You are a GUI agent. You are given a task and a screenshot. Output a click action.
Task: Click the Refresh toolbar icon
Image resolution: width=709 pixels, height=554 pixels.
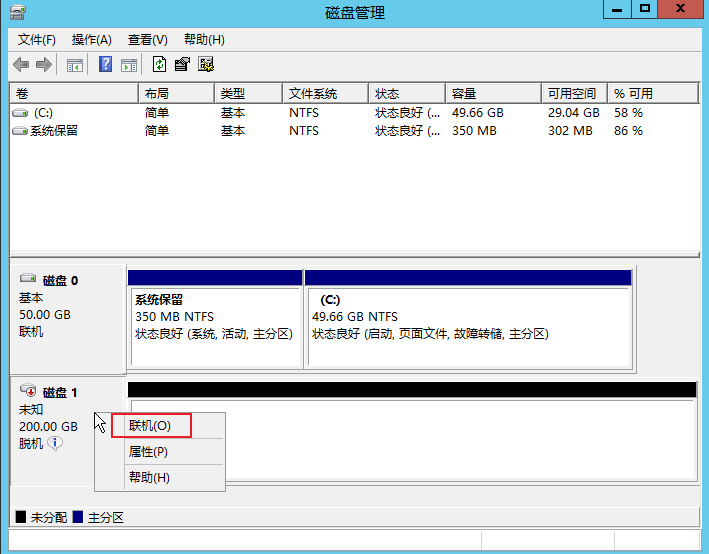tap(160, 64)
